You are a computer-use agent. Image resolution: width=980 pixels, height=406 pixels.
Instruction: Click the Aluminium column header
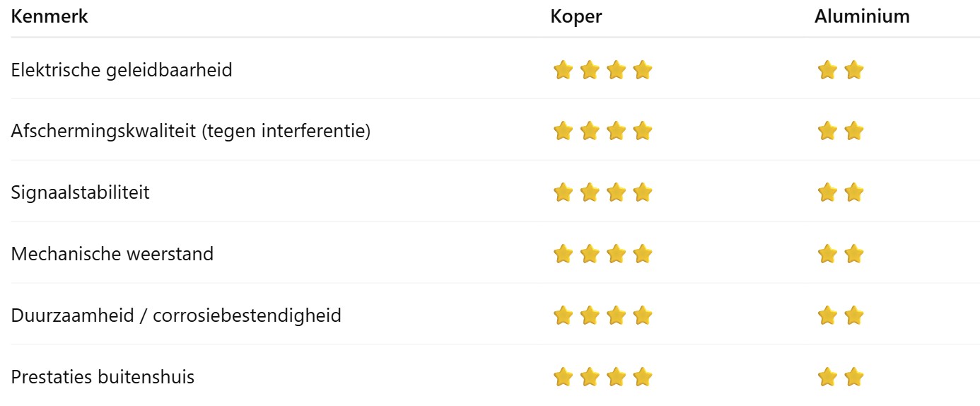pos(862,16)
